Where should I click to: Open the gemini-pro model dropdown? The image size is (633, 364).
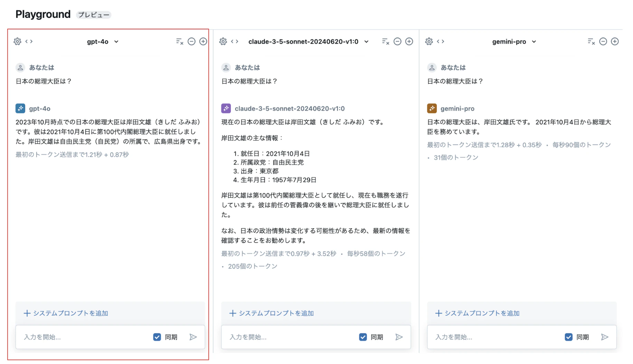[514, 42]
